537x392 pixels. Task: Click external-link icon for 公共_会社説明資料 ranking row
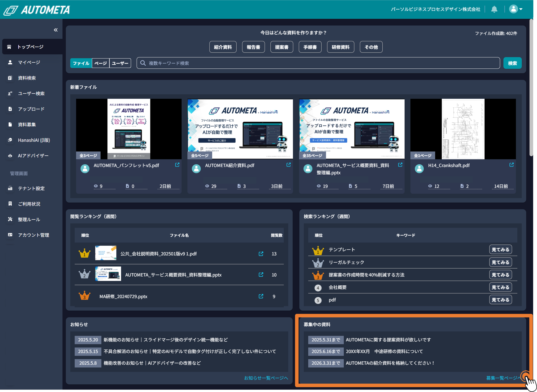pyautogui.click(x=261, y=254)
